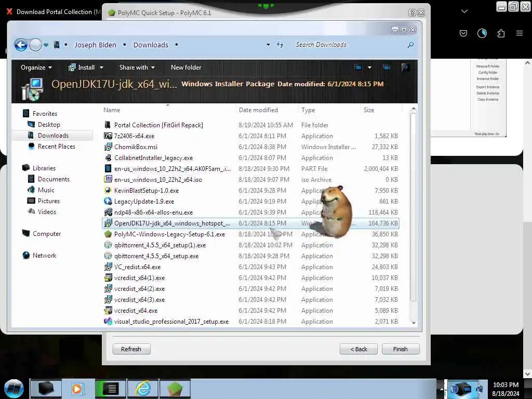
Task: Select the LegacyUpdate-1.9.exe icon
Action: 108,201
